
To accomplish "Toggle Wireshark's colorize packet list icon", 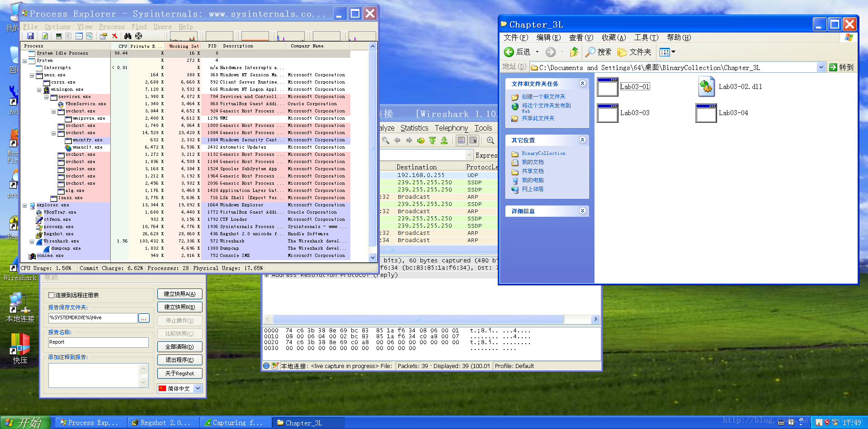I will point(461,140).
